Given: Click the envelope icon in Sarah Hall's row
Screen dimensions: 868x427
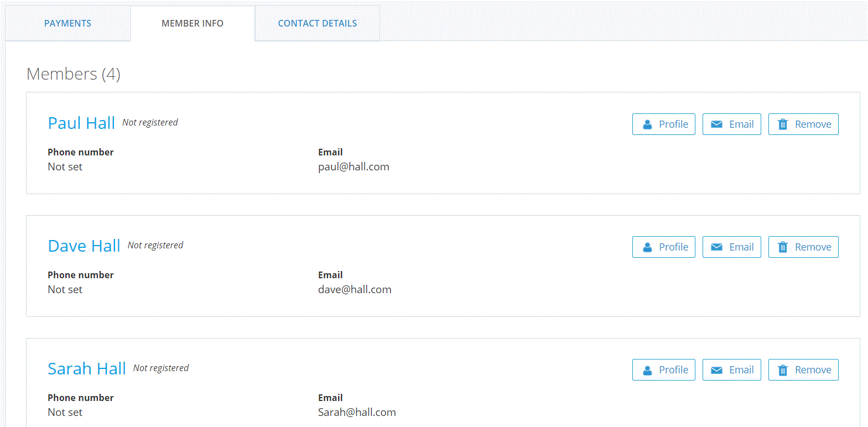Looking at the screenshot, I should tap(716, 370).
